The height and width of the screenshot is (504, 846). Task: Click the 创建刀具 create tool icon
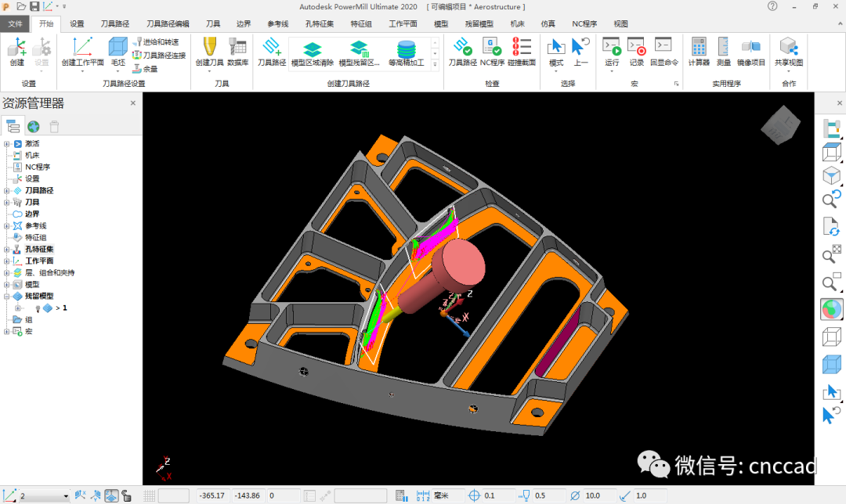point(209,52)
